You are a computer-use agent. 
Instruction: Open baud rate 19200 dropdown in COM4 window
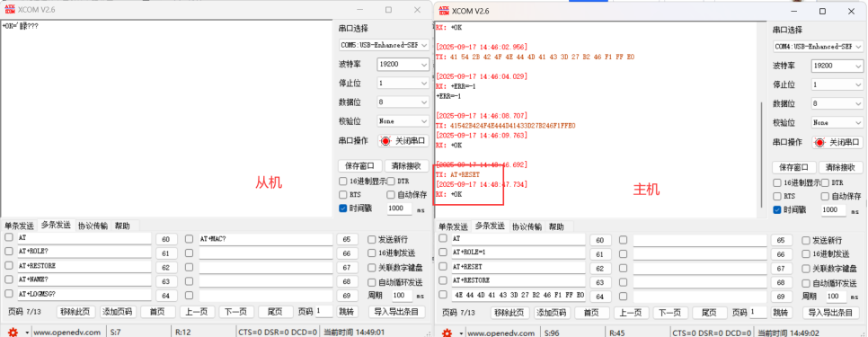837,66
